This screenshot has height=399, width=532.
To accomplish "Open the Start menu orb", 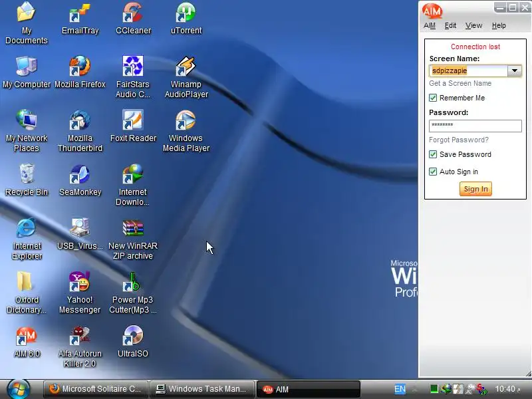I will (x=19, y=389).
